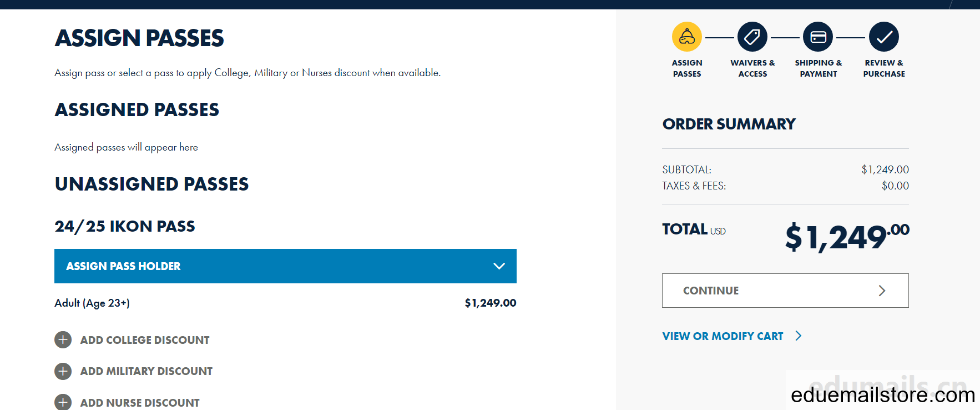Select the Waivers & Access step label
Screen dimensions: 980x410
752,68
